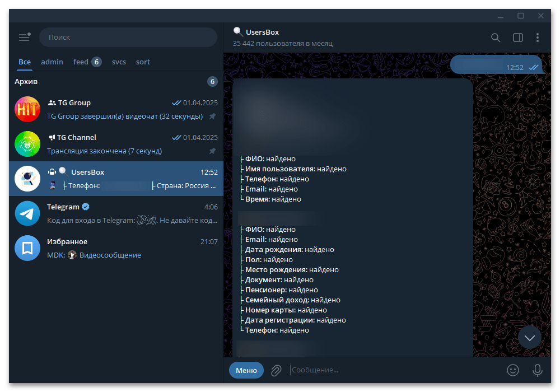
Task: Click the UsersBox title in chat header
Action: click(x=263, y=32)
